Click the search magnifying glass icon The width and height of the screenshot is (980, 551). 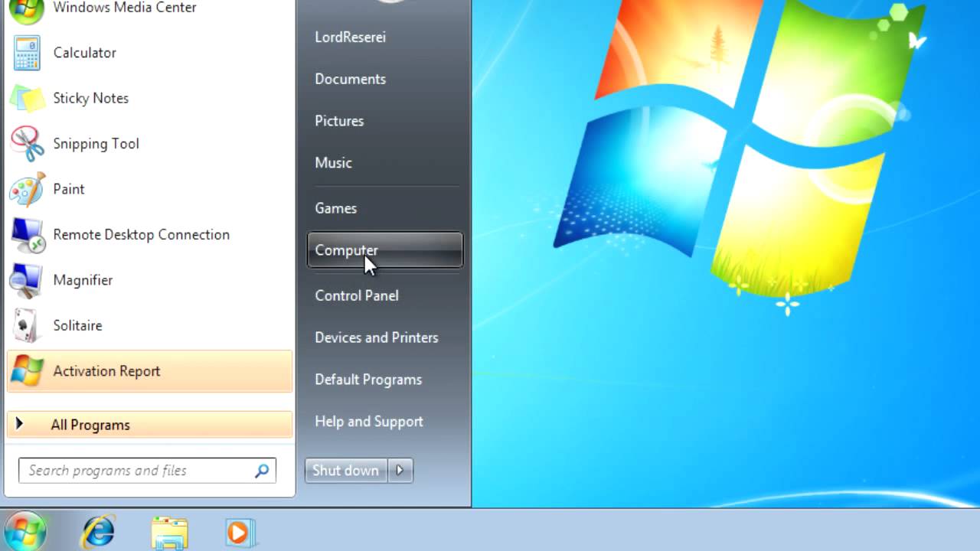262,471
